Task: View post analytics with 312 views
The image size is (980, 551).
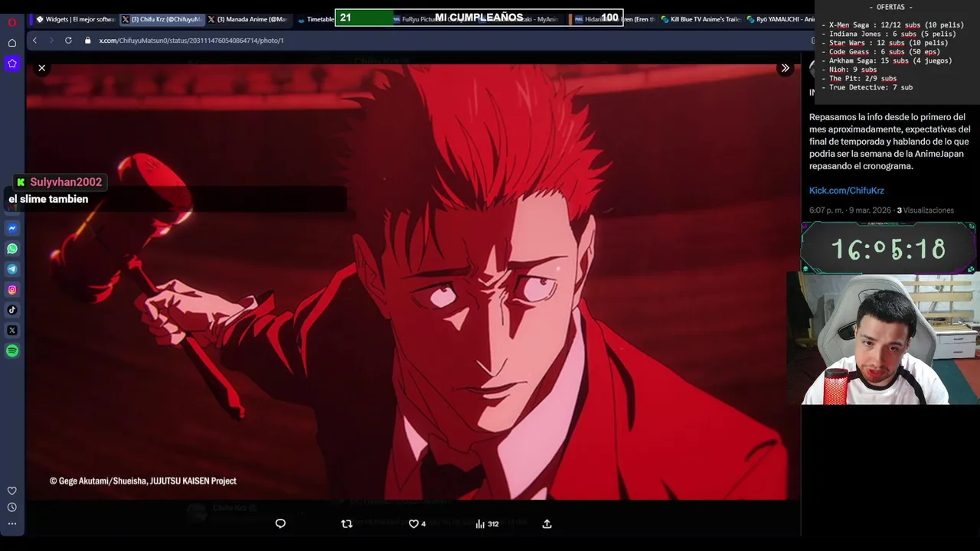Action: pos(487,523)
